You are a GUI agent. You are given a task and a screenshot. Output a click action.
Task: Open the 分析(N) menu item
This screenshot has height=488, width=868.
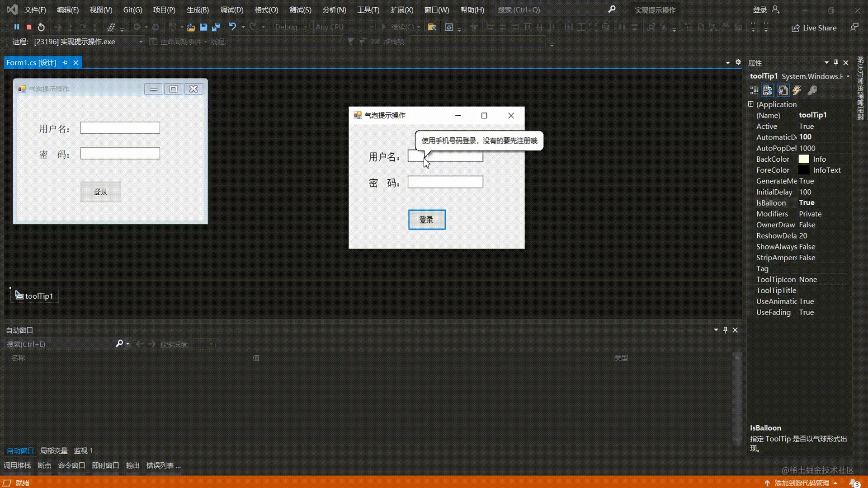tap(332, 9)
